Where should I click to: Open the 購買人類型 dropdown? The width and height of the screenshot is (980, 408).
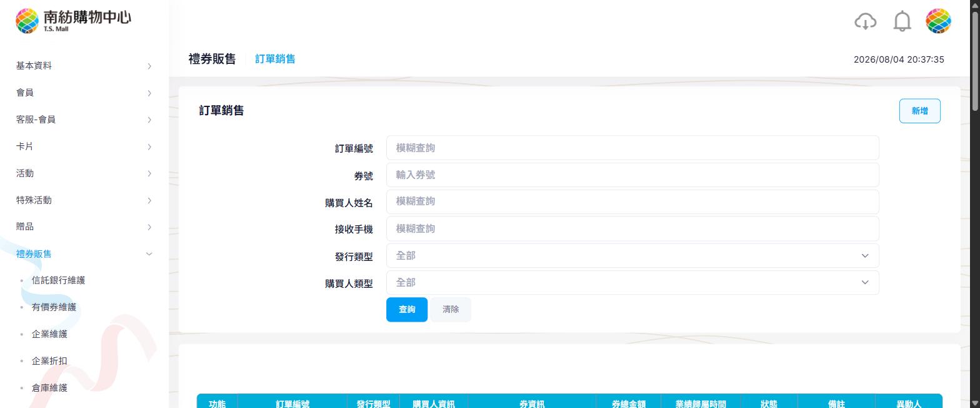click(632, 282)
